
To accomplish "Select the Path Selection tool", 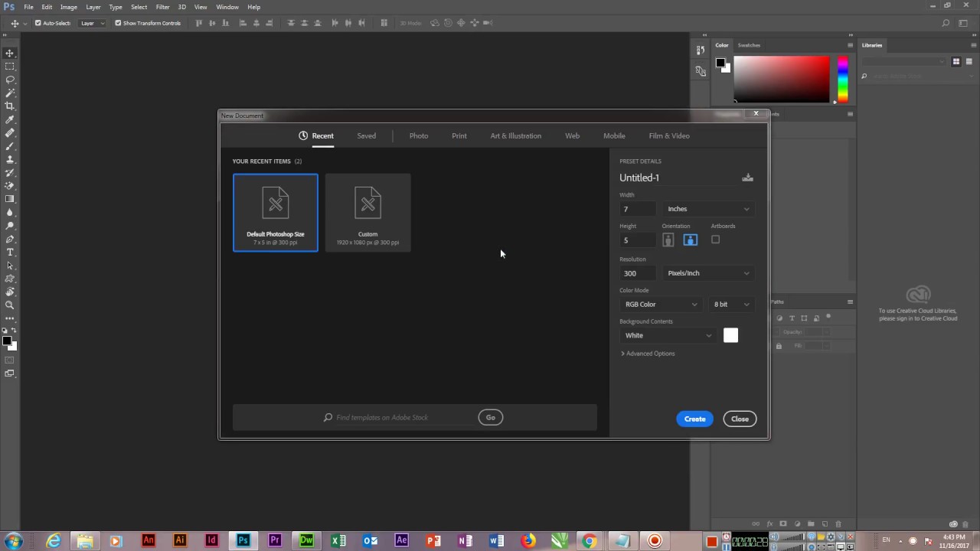I will [x=10, y=266].
